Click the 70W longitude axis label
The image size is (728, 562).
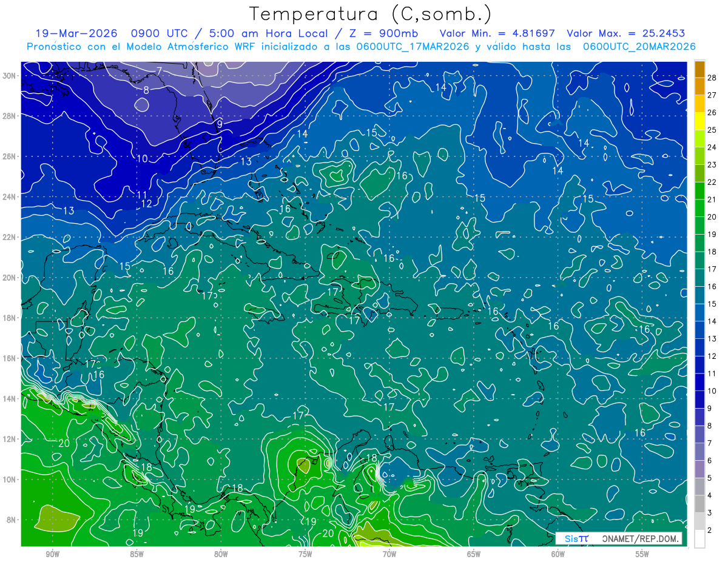389,554
